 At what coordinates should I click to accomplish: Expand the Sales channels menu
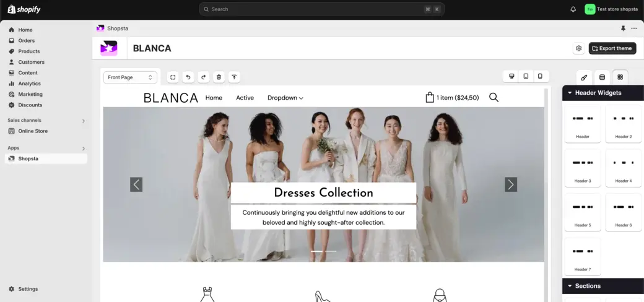(x=84, y=121)
